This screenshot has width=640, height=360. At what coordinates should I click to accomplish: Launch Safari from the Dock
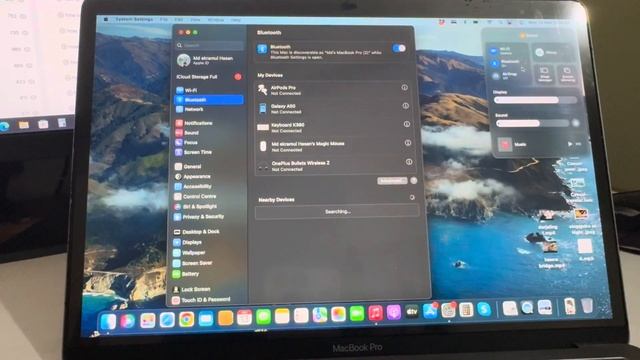coord(167,320)
